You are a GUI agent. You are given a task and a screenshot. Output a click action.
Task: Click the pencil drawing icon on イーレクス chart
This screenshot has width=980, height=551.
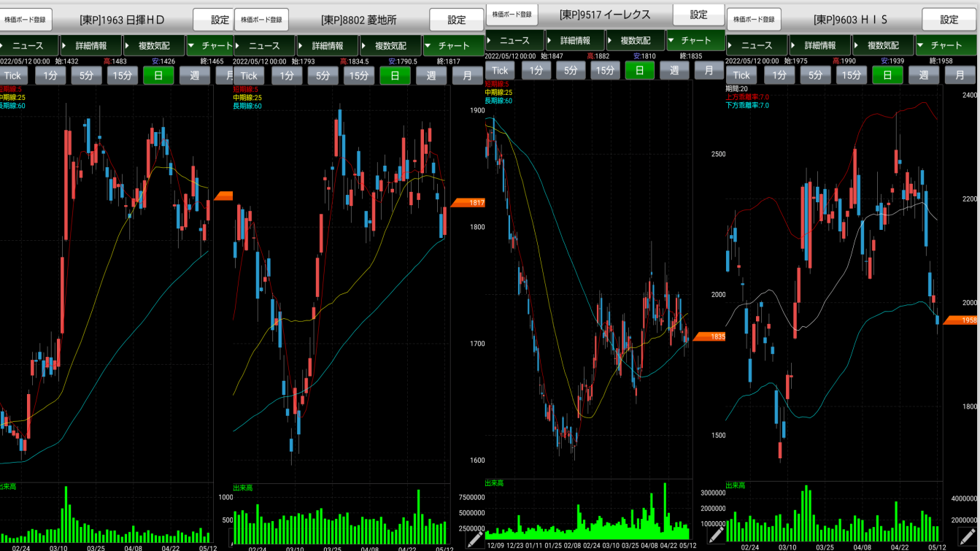pyautogui.click(x=475, y=539)
